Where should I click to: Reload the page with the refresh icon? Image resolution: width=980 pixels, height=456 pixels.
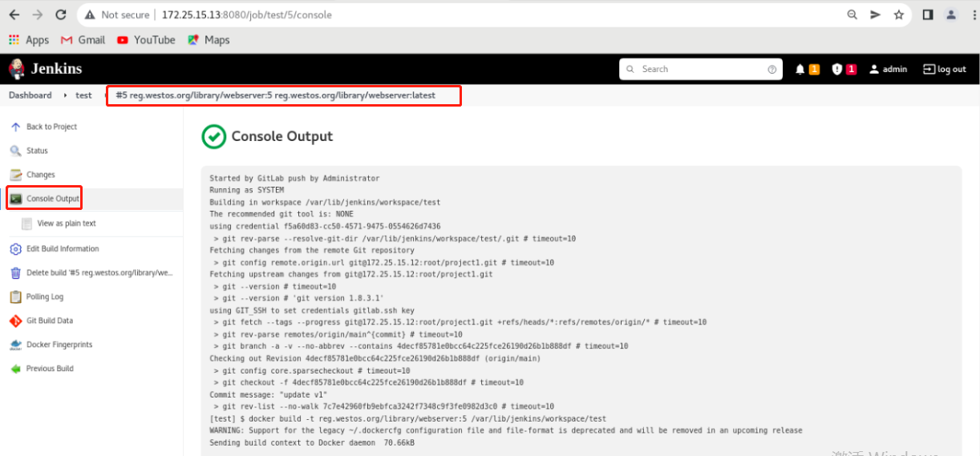click(x=61, y=15)
